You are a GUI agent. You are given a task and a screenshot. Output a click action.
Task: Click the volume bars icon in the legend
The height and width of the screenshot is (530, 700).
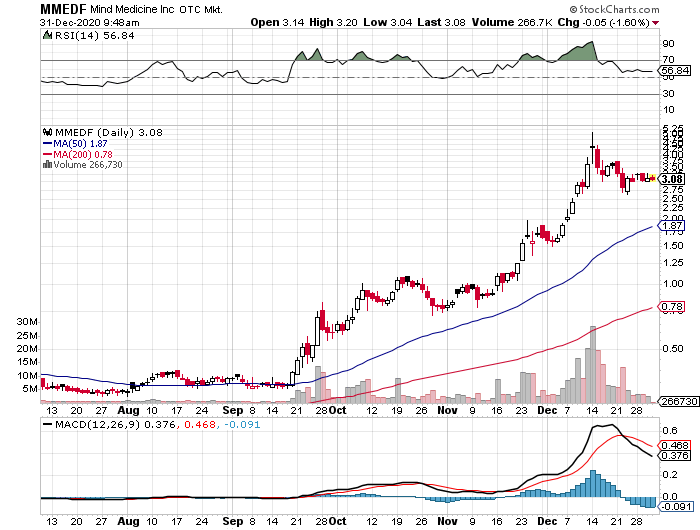point(47,164)
